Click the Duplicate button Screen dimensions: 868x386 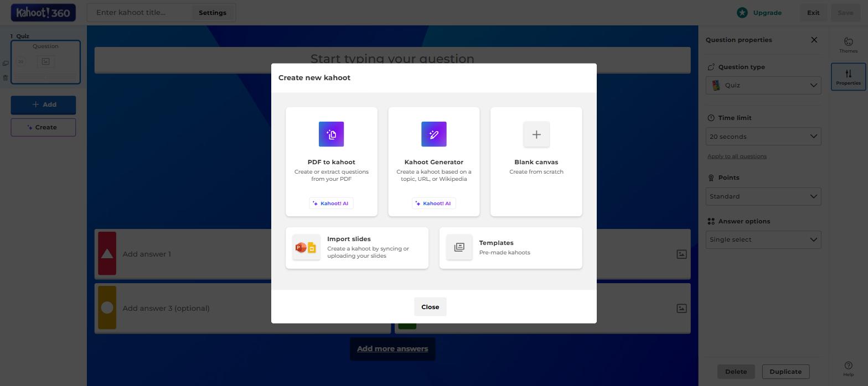tap(786, 372)
